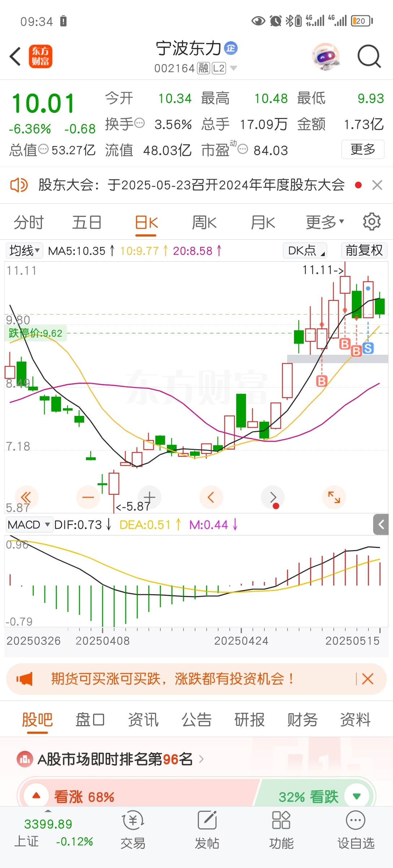The image size is (393, 868).
Task: Zoom in chart with plus button
Action: [150, 497]
